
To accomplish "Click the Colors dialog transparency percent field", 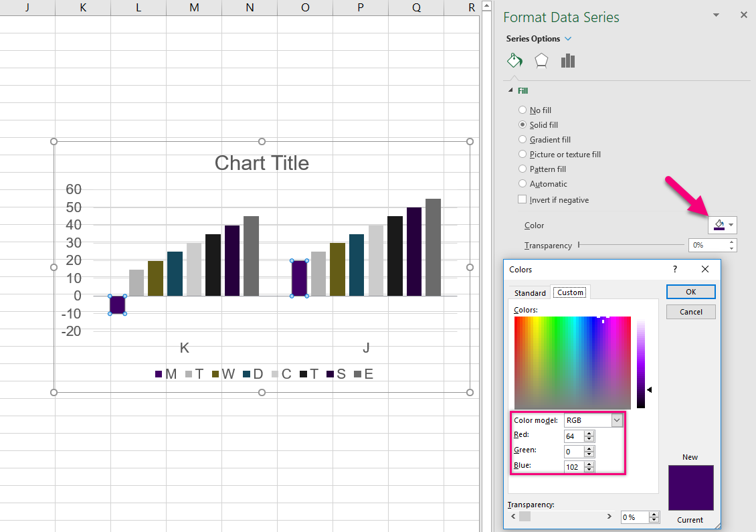I will [634, 517].
